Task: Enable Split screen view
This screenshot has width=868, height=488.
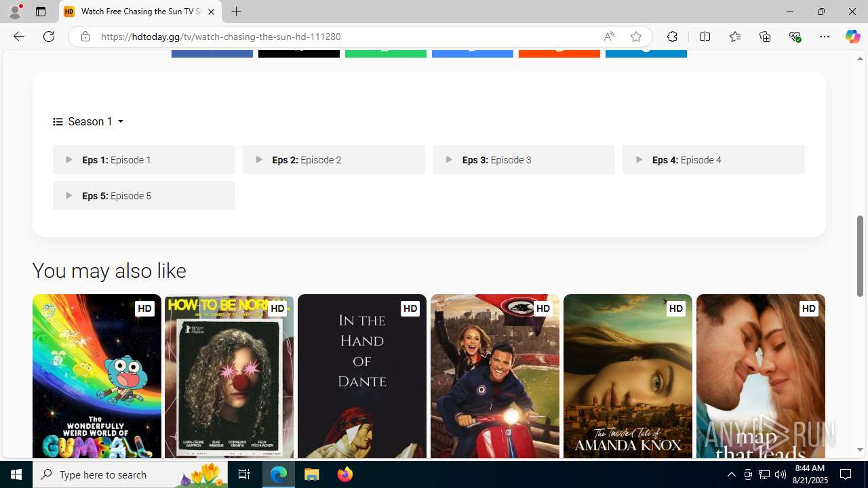Action: coord(705,37)
